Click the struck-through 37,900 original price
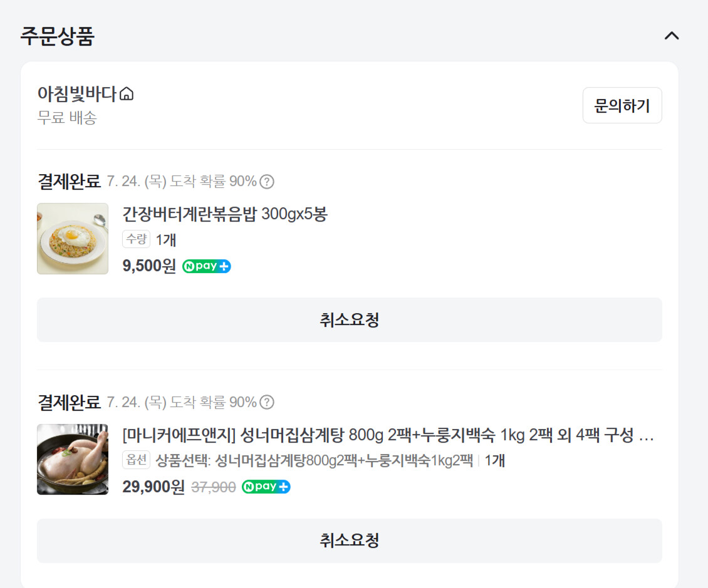 (x=213, y=487)
